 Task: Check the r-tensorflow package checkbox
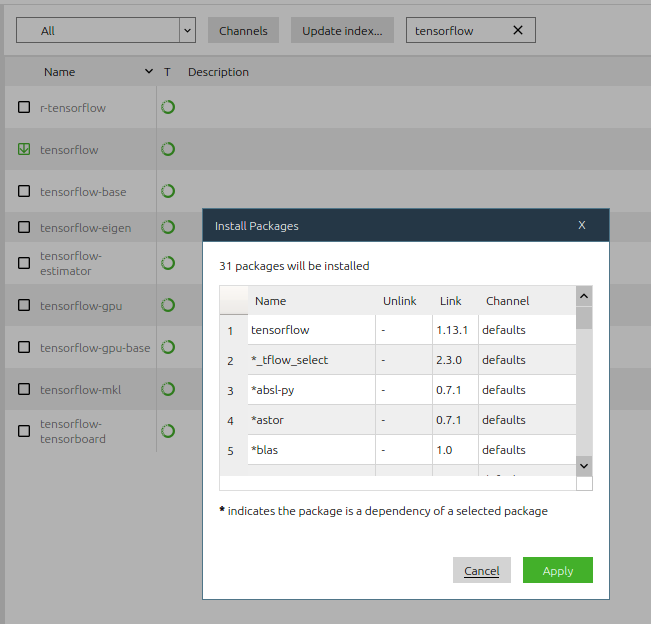point(24,107)
